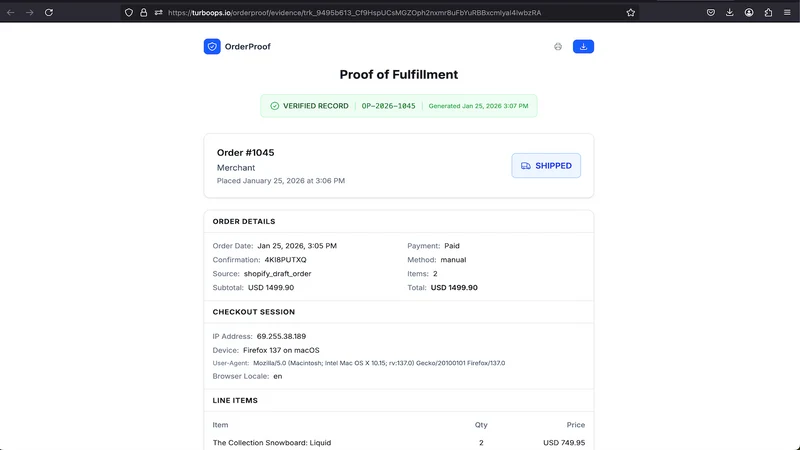Click the Snowboard line item quantity 2
Screen dimensions: 800x450
481,442
